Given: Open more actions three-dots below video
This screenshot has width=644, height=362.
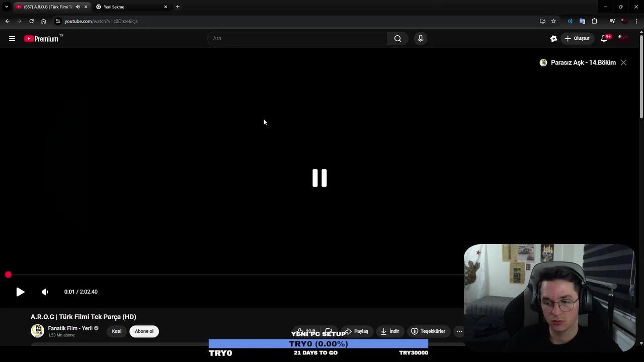Looking at the screenshot, I should coord(459,331).
